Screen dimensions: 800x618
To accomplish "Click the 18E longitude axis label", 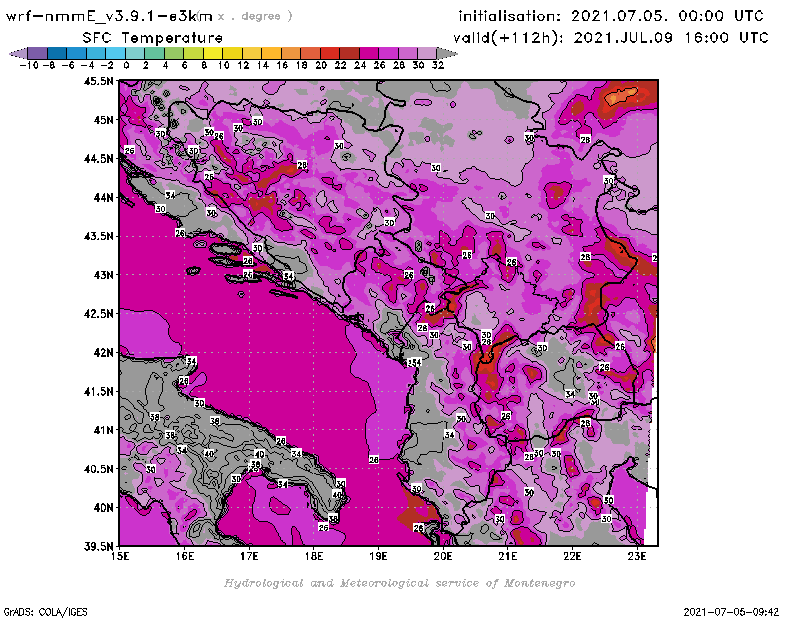I will tap(314, 556).
